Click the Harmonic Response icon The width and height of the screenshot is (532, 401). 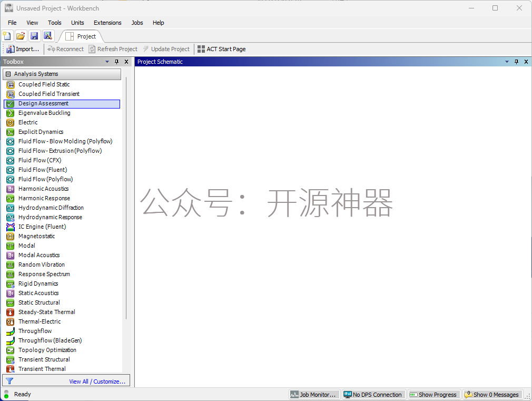pos(11,199)
